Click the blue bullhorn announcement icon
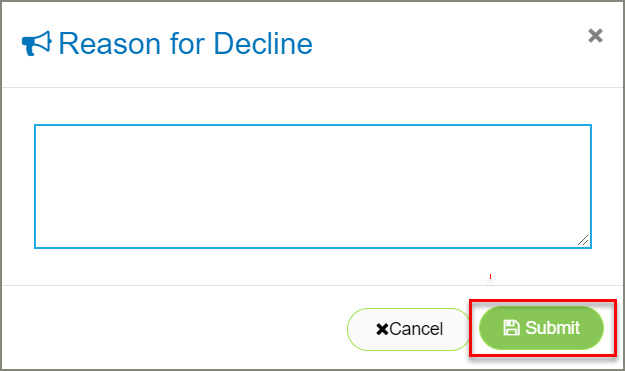This screenshot has width=625, height=371. coord(37,43)
